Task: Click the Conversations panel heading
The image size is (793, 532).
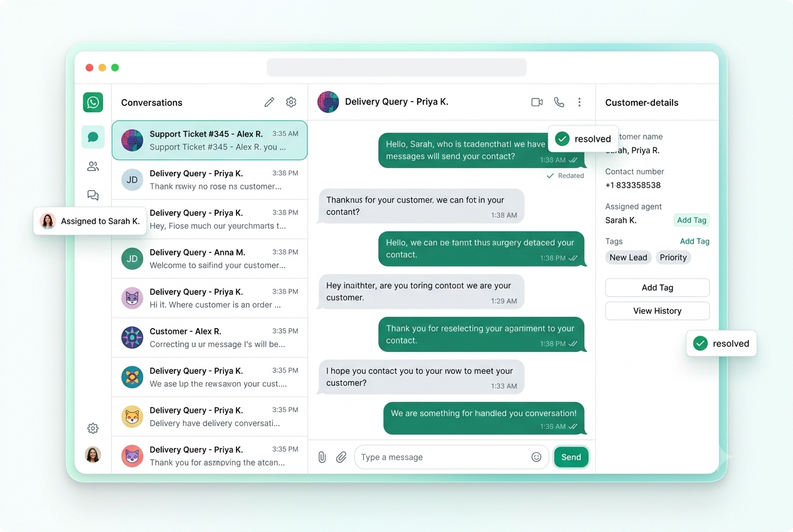Action: click(152, 103)
